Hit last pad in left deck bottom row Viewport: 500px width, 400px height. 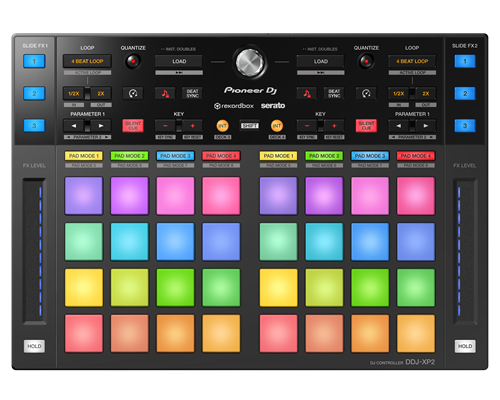[x=221, y=333]
